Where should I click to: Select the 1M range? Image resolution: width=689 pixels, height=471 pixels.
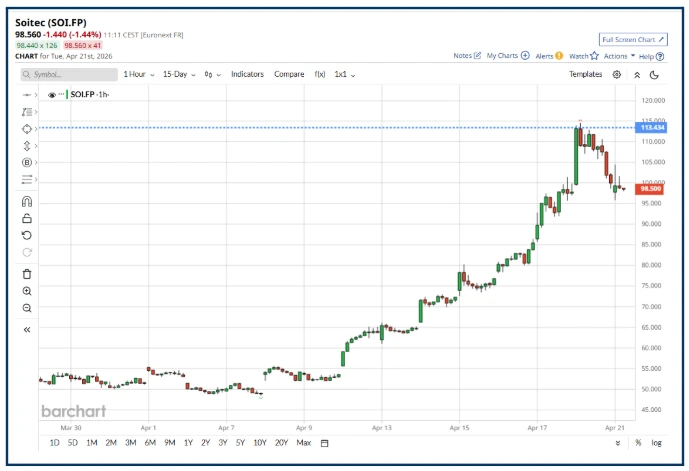tap(92, 443)
